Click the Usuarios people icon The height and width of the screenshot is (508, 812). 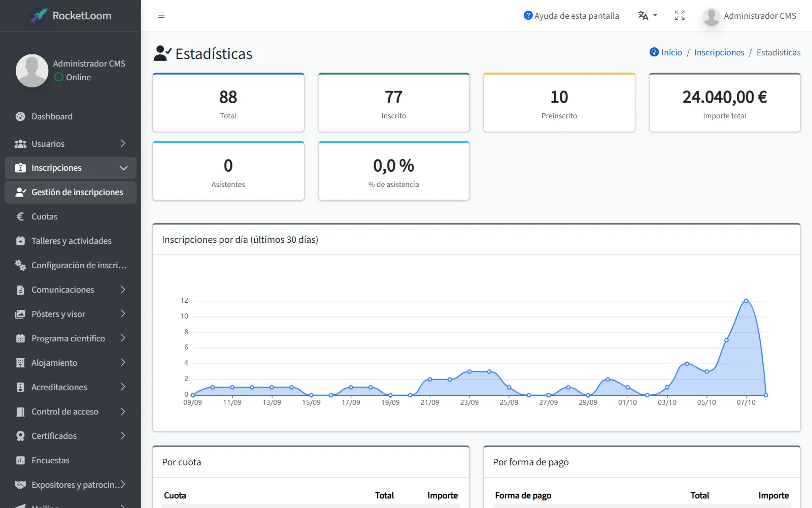click(x=20, y=144)
